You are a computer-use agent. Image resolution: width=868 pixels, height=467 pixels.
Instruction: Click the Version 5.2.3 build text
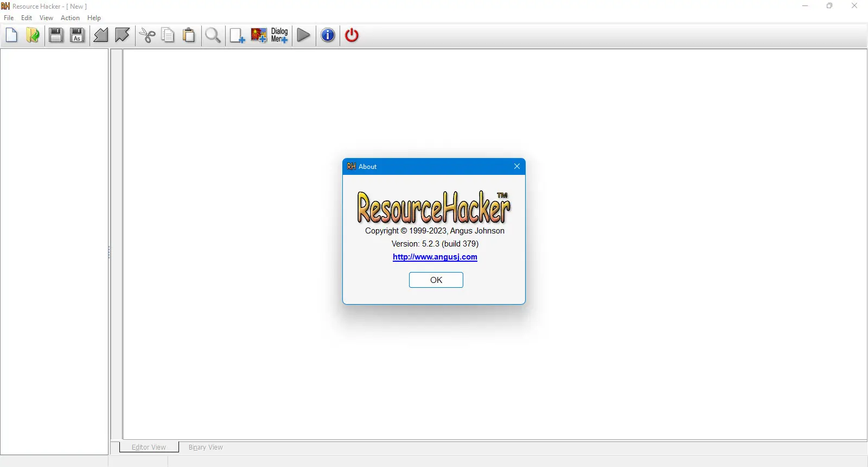pos(435,244)
